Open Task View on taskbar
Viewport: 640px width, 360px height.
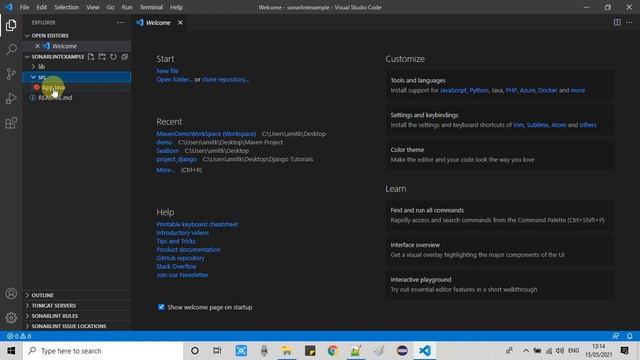(217, 351)
